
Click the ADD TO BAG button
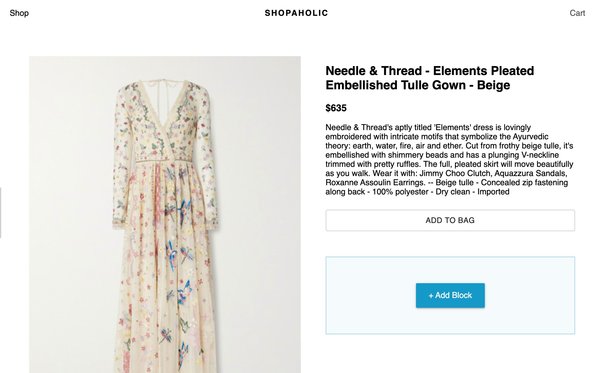tap(450, 220)
